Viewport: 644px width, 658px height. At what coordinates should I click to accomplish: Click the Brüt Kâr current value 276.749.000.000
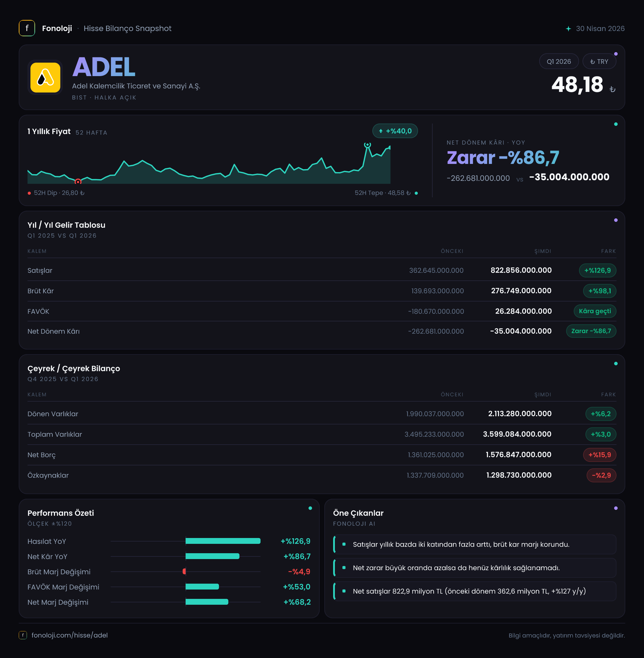pos(521,291)
